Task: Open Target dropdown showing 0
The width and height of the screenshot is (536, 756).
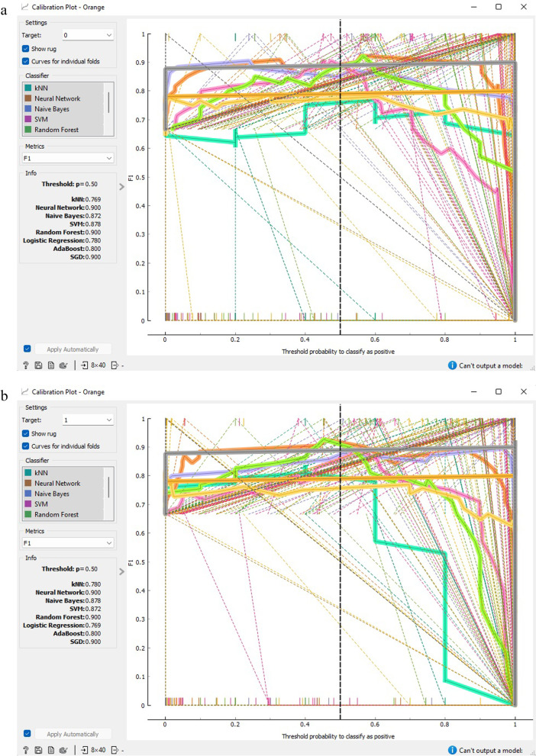Action: 88,35
